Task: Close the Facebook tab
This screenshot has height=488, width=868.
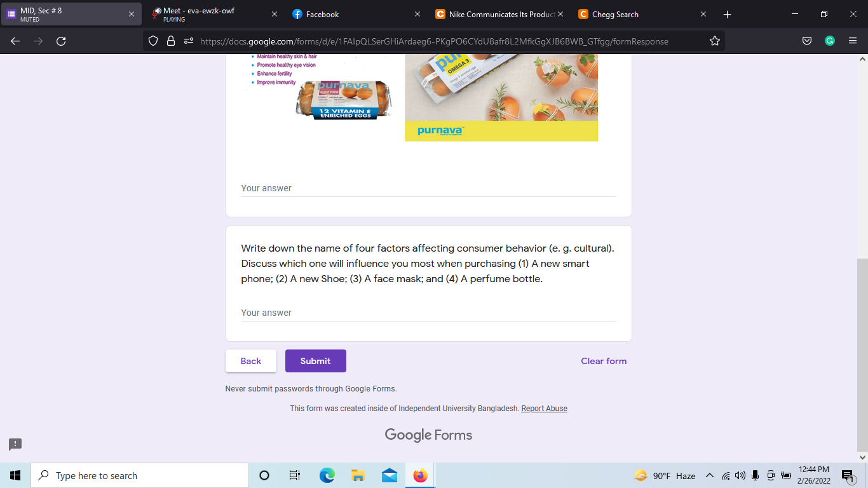Action: tap(417, 14)
